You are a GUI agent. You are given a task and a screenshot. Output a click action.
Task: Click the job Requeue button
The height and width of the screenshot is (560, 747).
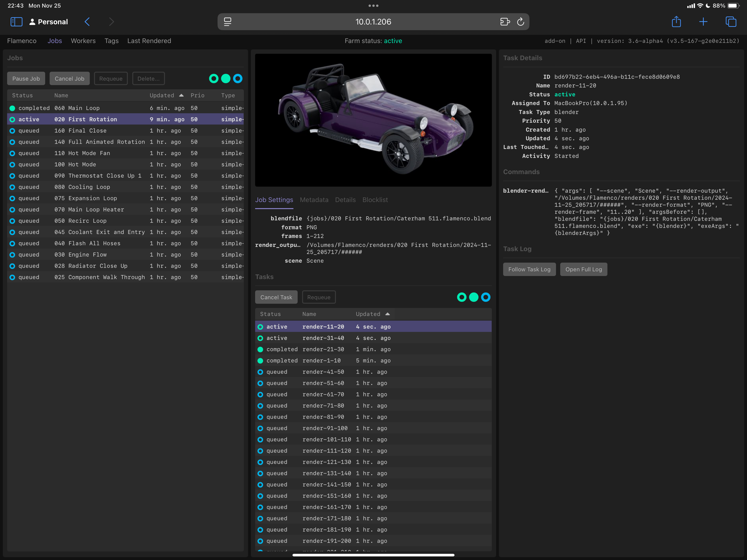111,78
